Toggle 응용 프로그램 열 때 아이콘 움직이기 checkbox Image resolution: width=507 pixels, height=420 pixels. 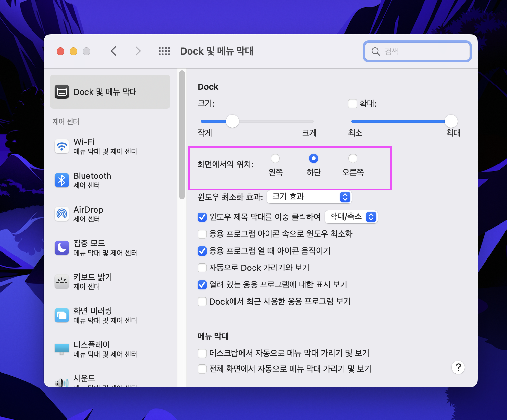pos(202,251)
